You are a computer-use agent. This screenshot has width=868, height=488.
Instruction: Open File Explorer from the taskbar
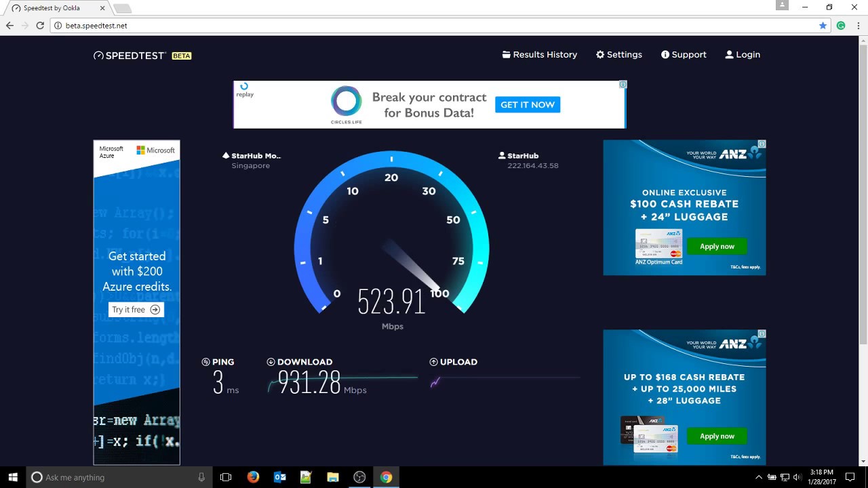click(x=333, y=477)
